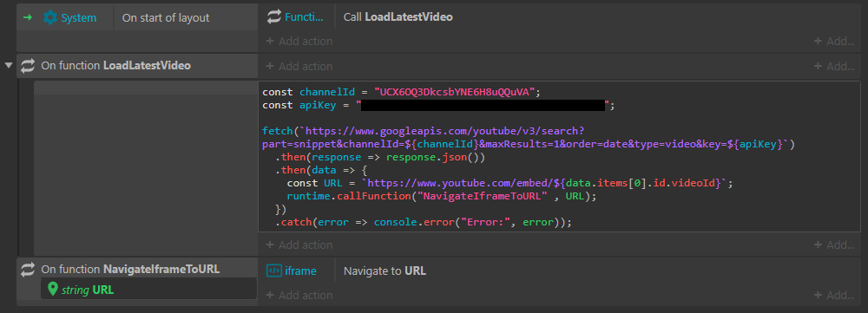The image size is (868, 313).
Task: Click the Add... link in the top event row
Action: 834,41
